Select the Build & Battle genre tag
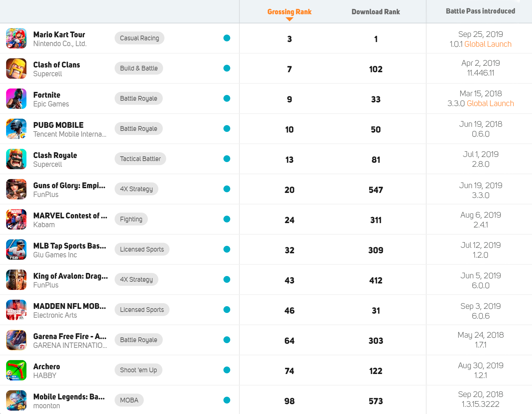Image resolution: width=532 pixels, height=414 pixels. click(x=139, y=68)
